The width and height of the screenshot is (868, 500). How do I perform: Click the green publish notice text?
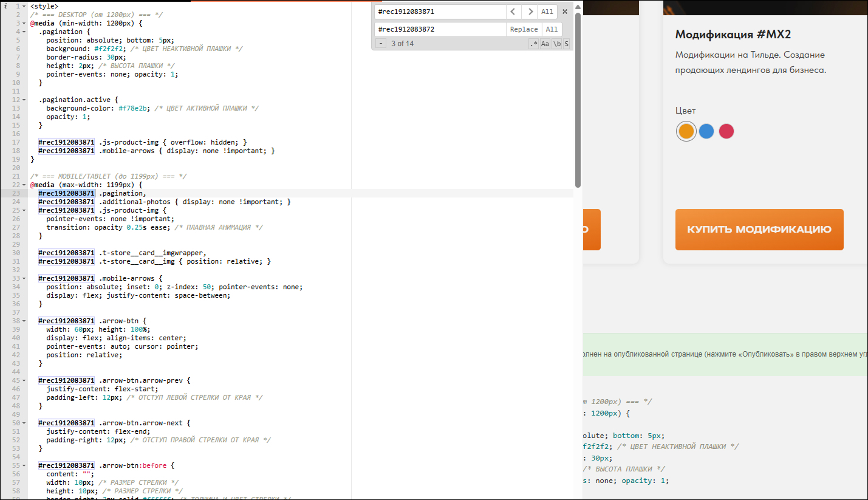(725, 354)
